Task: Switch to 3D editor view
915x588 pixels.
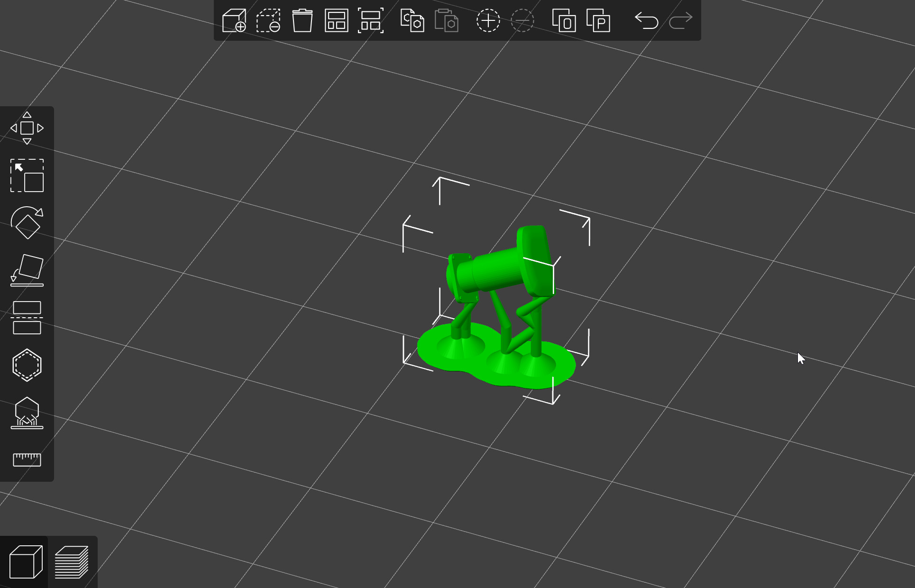Action: (26, 562)
